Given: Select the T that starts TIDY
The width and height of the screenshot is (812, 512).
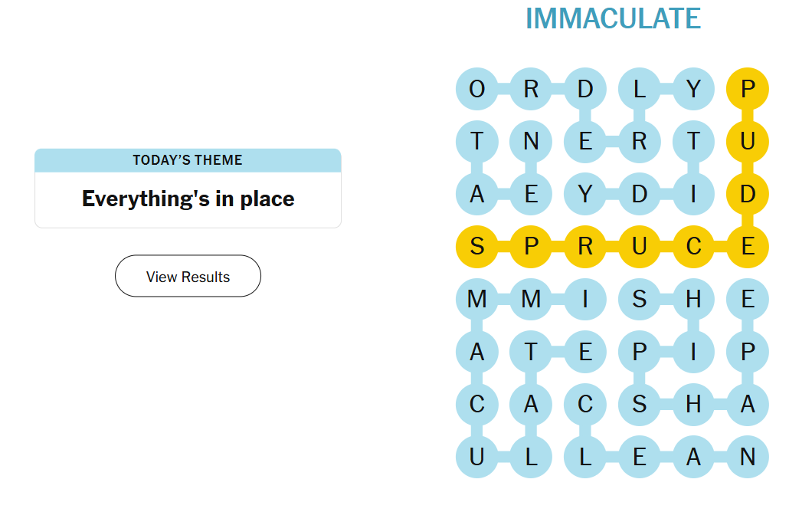Looking at the screenshot, I should tap(693, 142).
